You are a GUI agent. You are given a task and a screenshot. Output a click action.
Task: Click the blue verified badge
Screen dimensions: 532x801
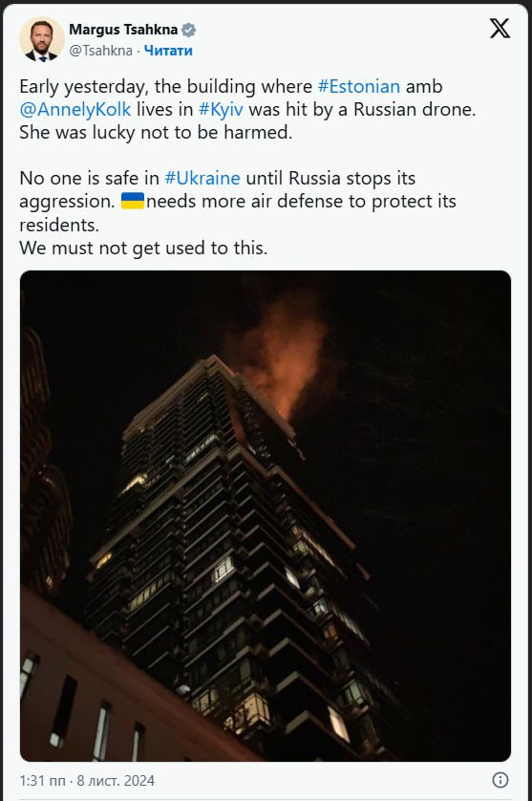[x=188, y=31]
